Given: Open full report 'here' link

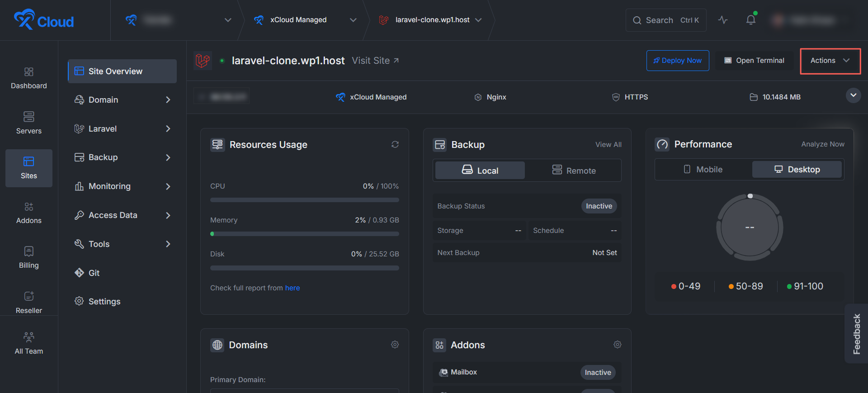Looking at the screenshot, I should (x=292, y=288).
